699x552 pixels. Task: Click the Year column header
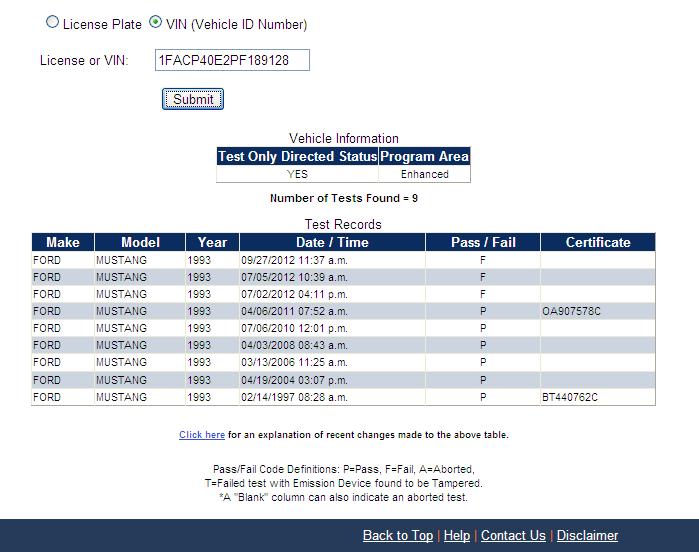[212, 242]
